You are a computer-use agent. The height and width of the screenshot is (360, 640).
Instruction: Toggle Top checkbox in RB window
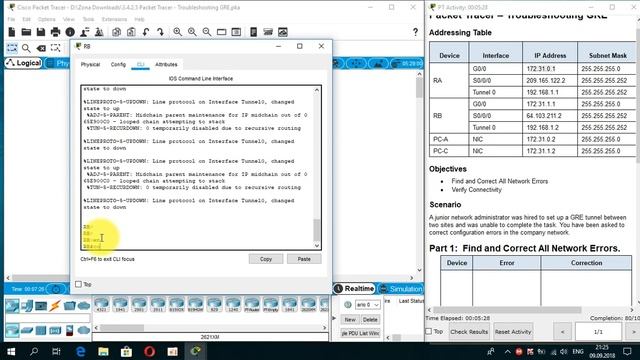click(78, 284)
